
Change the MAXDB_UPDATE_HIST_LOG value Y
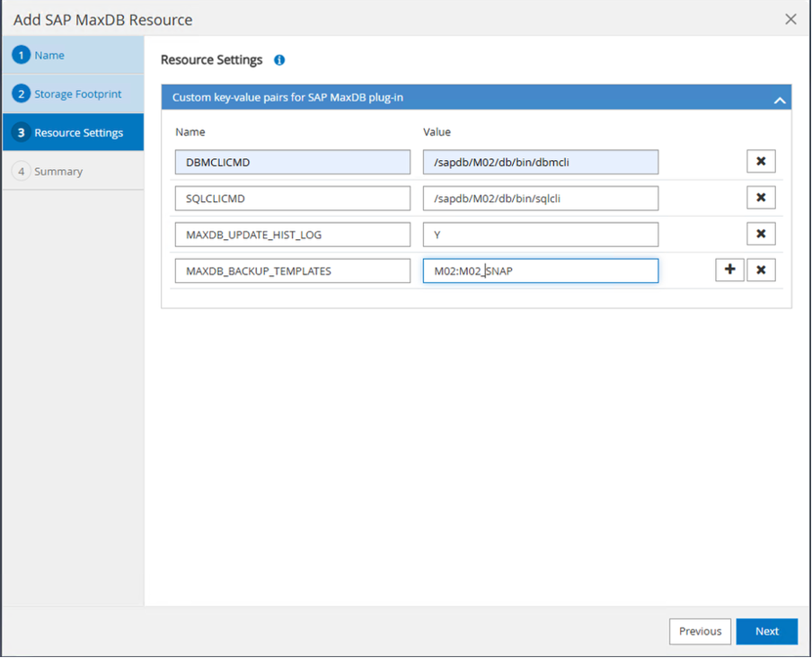[540, 235]
